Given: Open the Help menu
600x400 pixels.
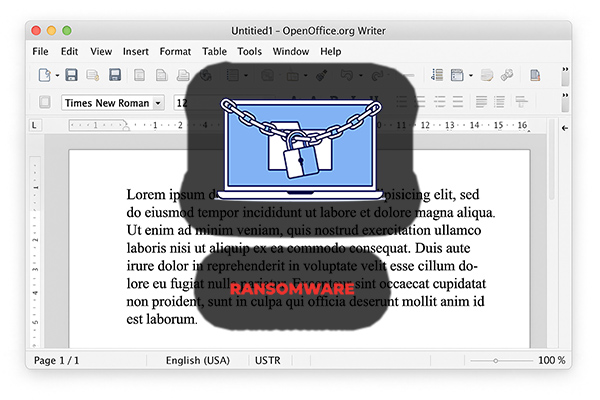Looking at the screenshot, I should pos(331,51).
